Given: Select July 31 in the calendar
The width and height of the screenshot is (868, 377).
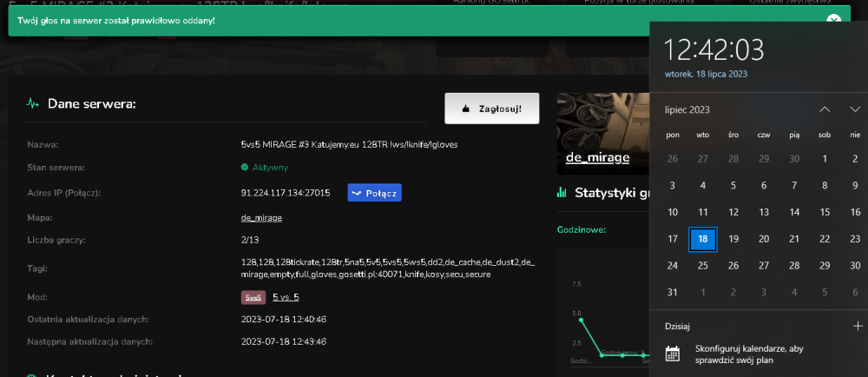Looking at the screenshot, I should point(673,292).
